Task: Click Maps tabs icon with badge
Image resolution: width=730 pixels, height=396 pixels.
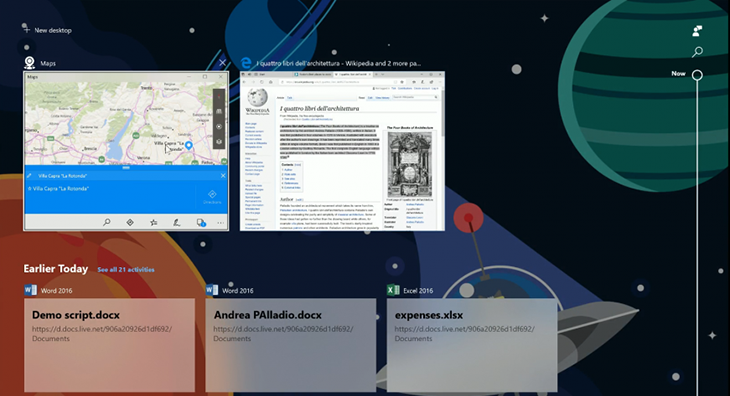Action: (x=201, y=222)
